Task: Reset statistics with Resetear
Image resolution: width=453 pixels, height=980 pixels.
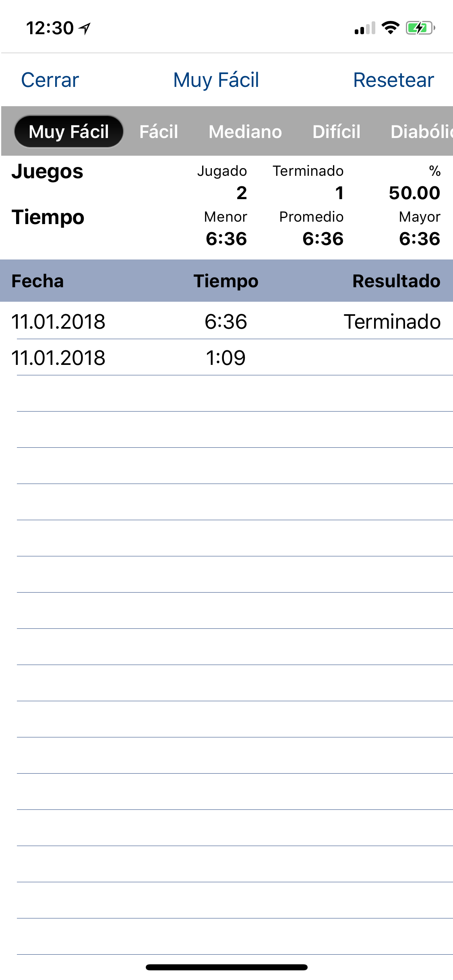Action: click(393, 80)
